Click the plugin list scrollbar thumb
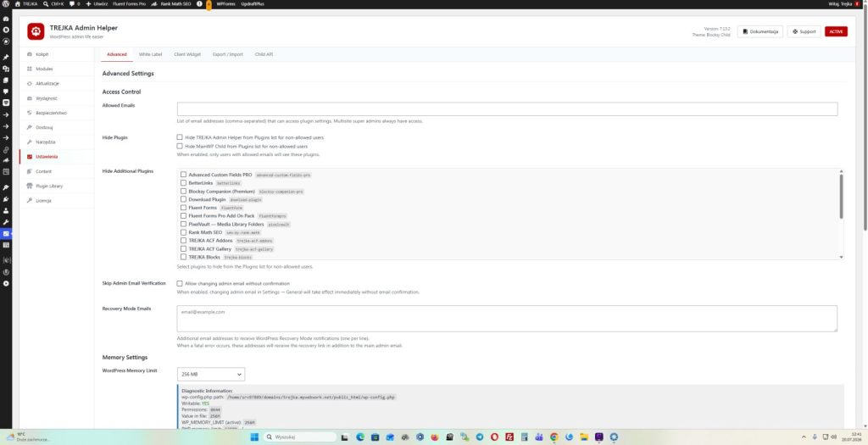This screenshot has width=868, height=445. click(842, 197)
